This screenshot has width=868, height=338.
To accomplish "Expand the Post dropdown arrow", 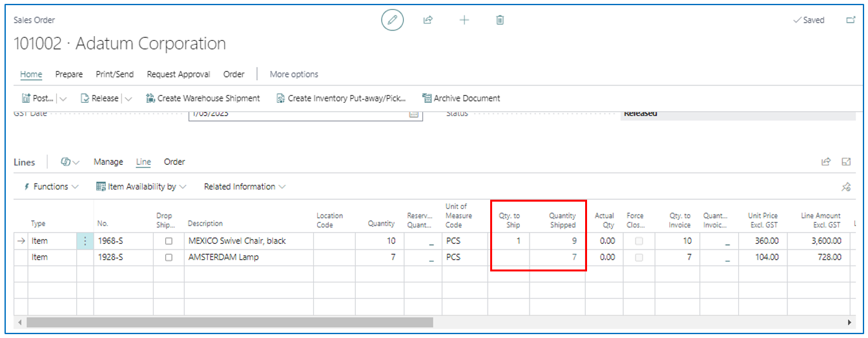I will click(x=63, y=99).
